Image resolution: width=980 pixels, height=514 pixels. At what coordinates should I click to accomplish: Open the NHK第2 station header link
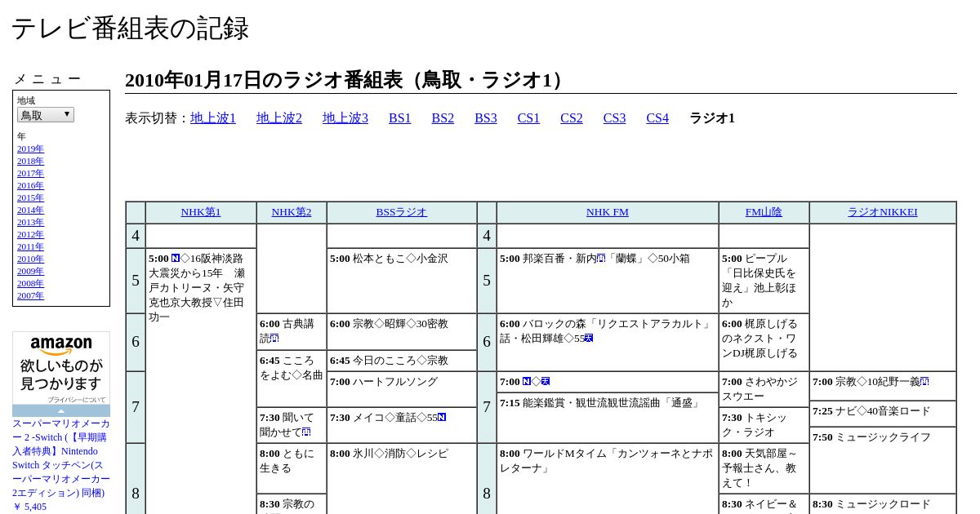pos(292,212)
